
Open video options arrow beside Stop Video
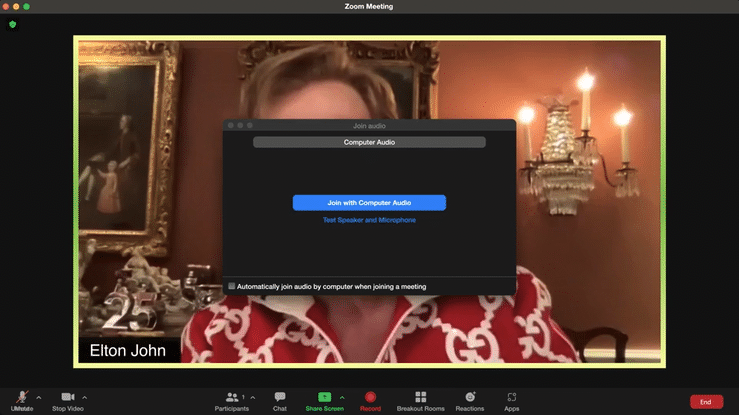[84, 398]
